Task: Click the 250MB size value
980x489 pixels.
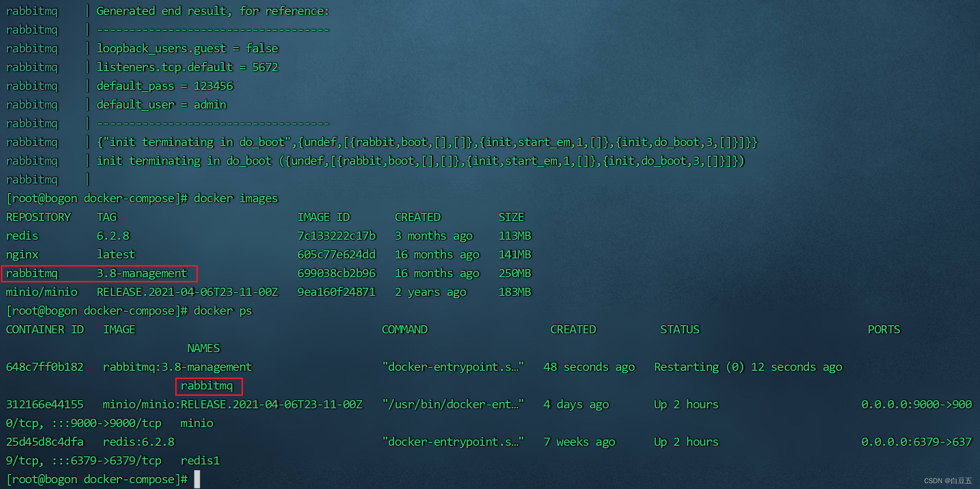Action: [515, 273]
